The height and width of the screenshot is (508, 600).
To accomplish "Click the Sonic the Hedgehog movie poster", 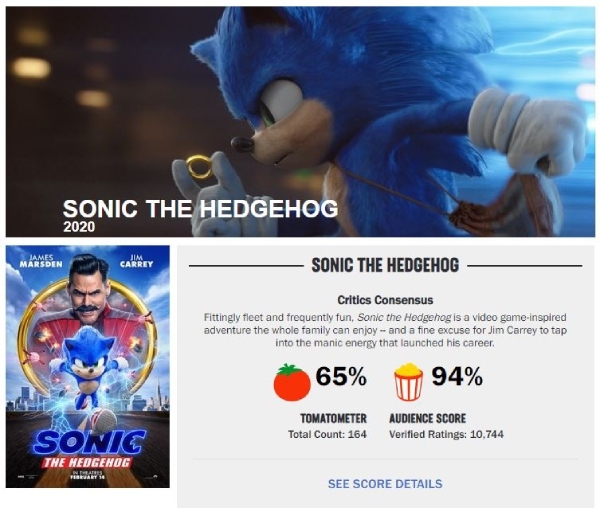I will click(87, 366).
